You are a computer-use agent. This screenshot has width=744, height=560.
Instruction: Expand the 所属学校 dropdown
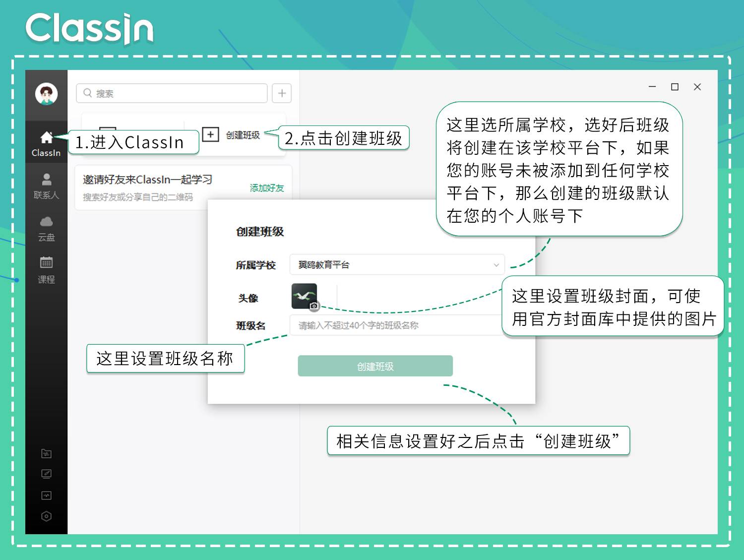tap(397, 265)
